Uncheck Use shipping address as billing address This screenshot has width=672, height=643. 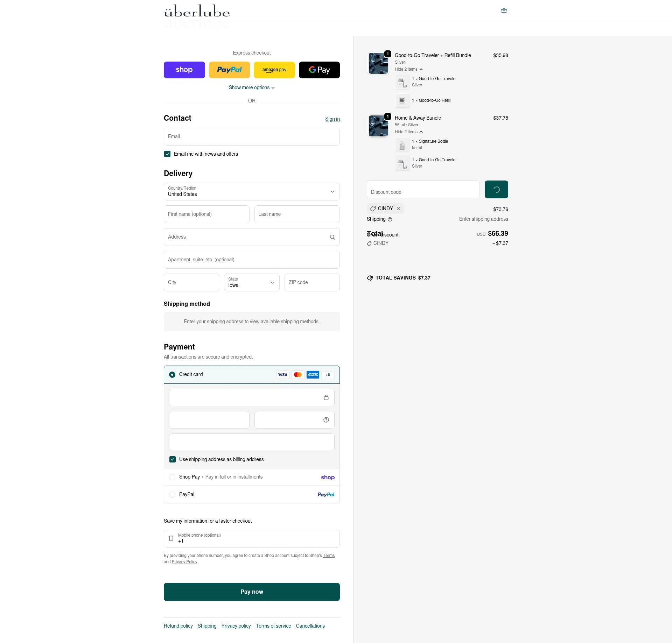172,459
